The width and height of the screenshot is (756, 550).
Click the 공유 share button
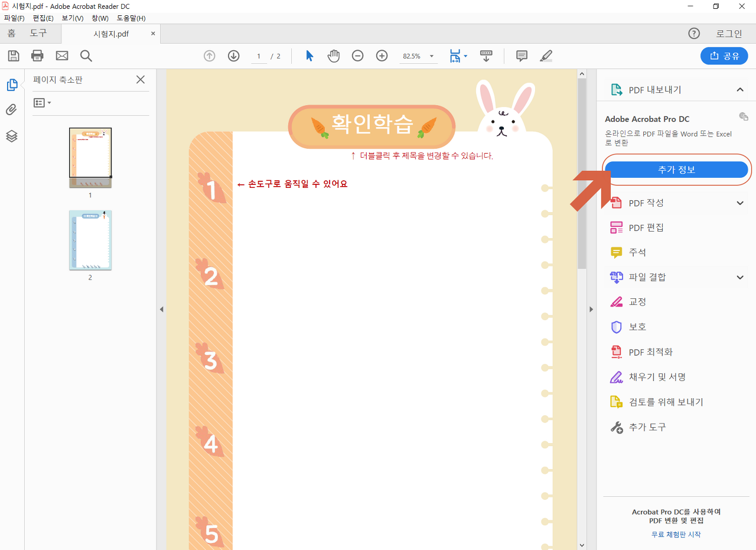tap(724, 56)
